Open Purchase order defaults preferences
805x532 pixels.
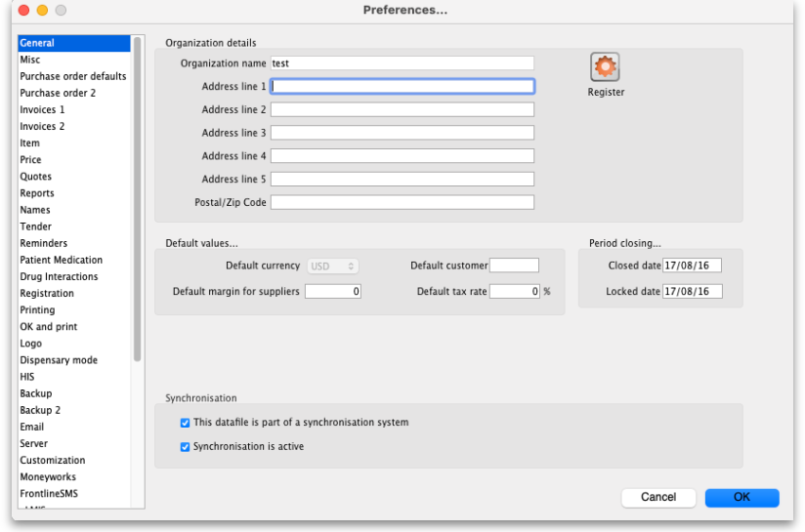73,76
